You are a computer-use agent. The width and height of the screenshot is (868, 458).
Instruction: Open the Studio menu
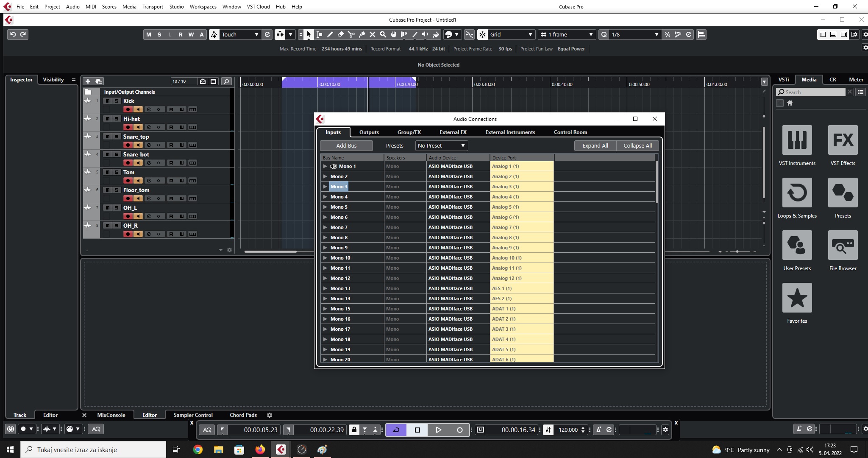point(176,6)
